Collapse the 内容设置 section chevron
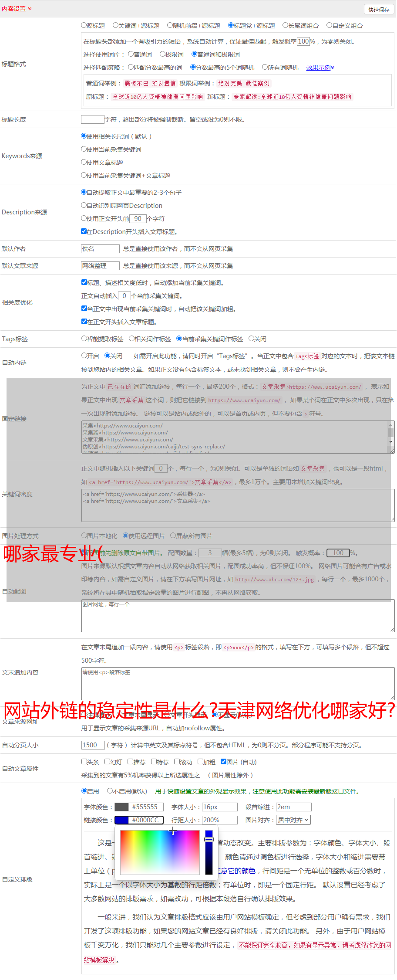 click(30, 9)
